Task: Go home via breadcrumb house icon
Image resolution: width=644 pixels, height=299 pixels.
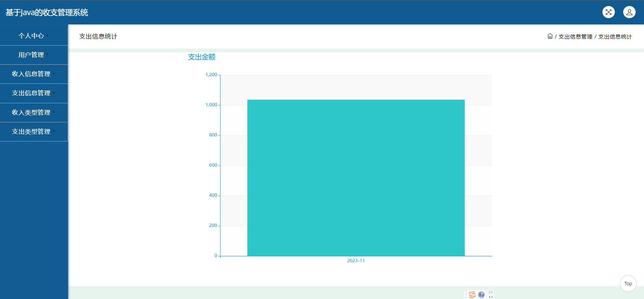Action: (x=550, y=36)
